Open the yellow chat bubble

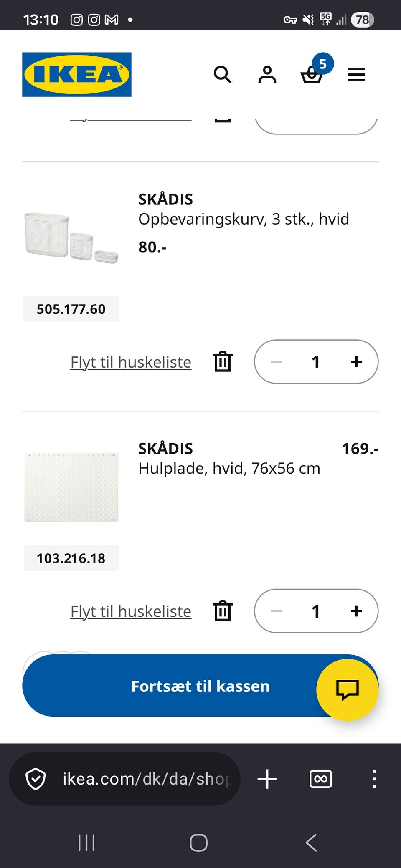coord(347,689)
